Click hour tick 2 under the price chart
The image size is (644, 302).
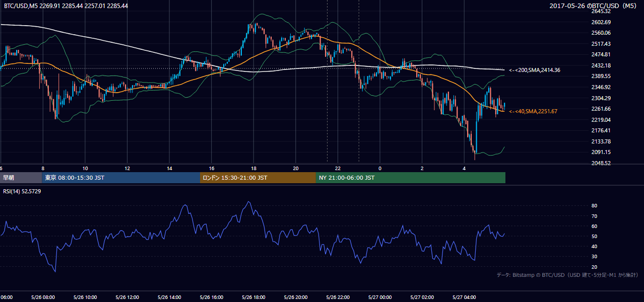pyautogui.click(x=422, y=168)
